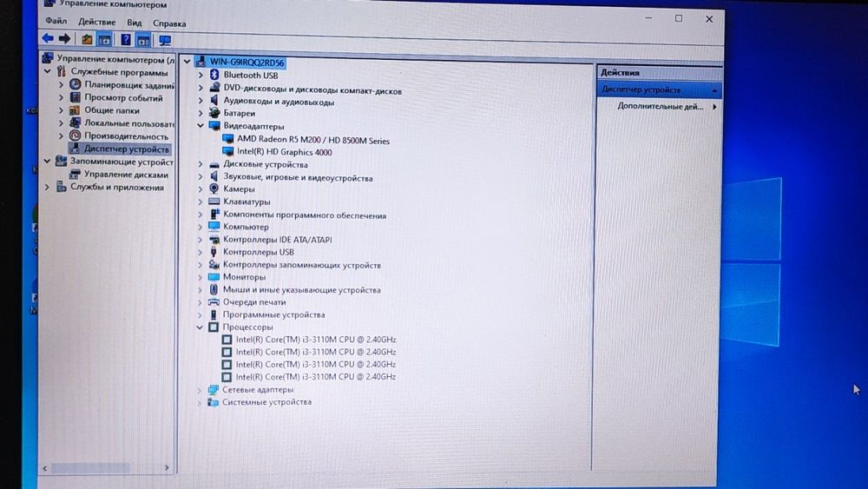Select Мыши и иные указывающие устройства
868x489 pixels.
click(302, 289)
